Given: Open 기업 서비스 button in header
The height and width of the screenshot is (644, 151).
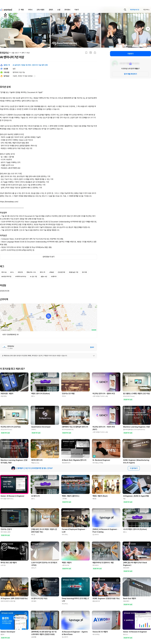Looking at the screenshot, I should tap(146, 10).
